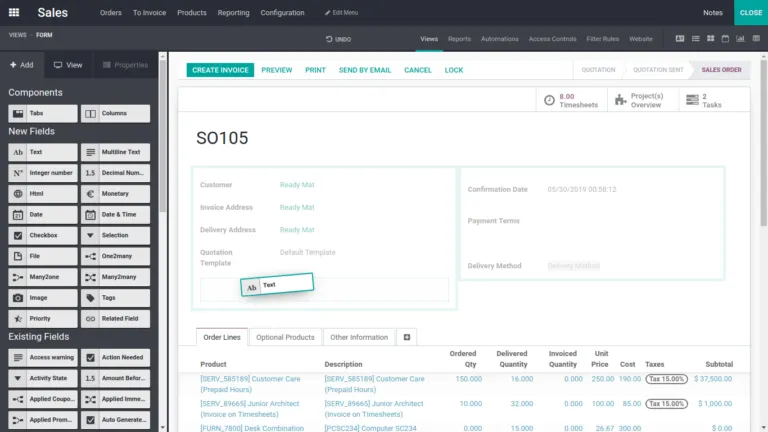Select the Sales Order status stage

coord(720,70)
